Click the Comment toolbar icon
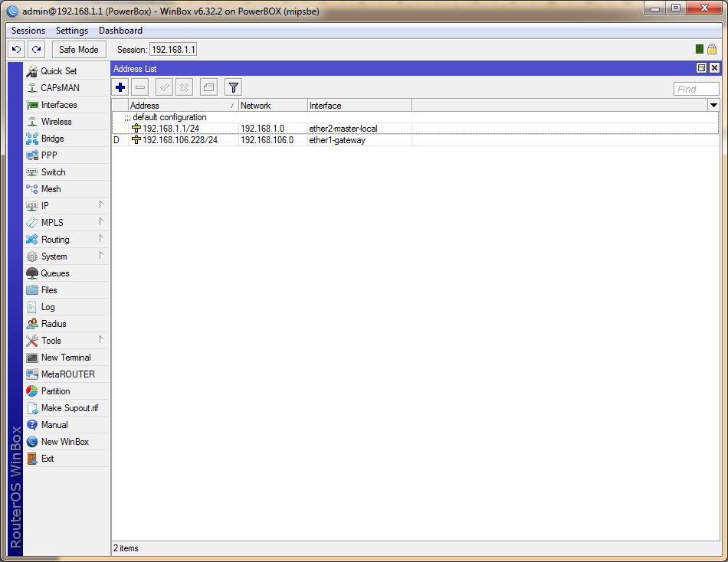The height and width of the screenshot is (562, 728). pyautogui.click(x=208, y=87)
